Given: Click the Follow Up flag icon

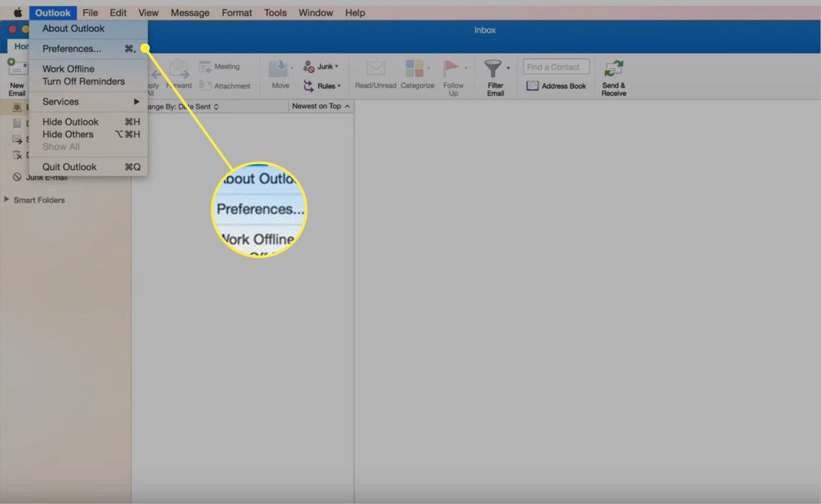Looking at the screenshot, I should (x=451, y=69).
